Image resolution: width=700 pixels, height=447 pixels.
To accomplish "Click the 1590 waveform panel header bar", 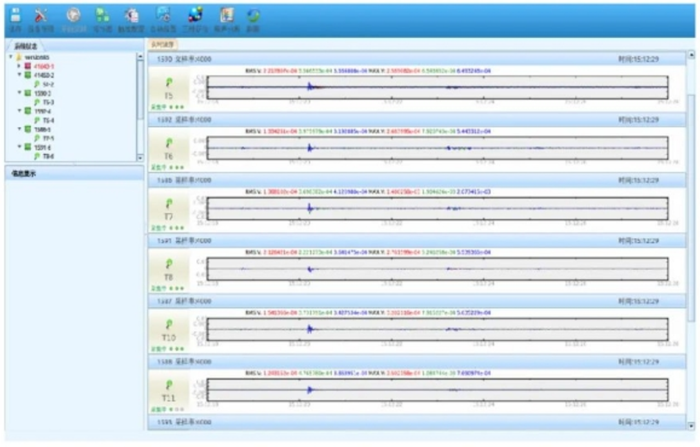I will pos(417,59).
